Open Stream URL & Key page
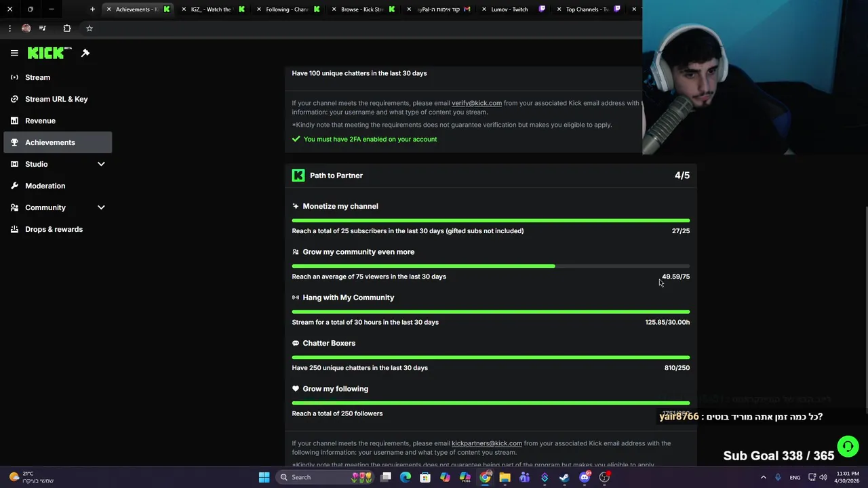The image size is (868, 488). (x=58, y=99)
